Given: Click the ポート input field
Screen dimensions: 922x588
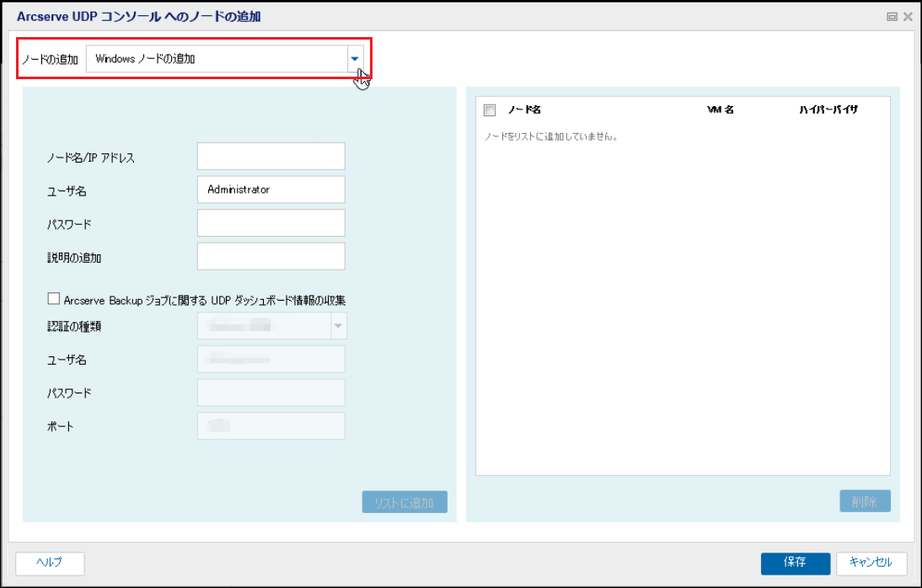Looking at the screenshot, I should [271, 426].
